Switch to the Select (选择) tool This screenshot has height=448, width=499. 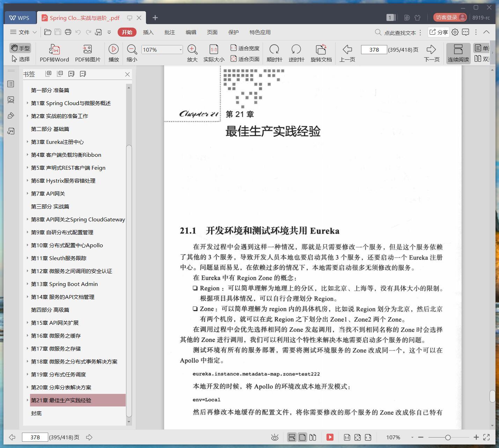(x=20, y=59)
